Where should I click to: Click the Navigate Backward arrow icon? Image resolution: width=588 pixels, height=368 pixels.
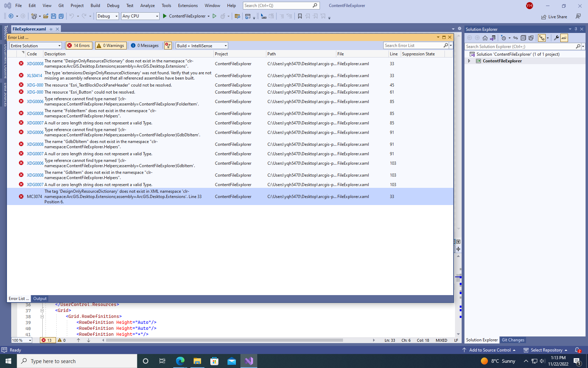click(x=11, y=16)
